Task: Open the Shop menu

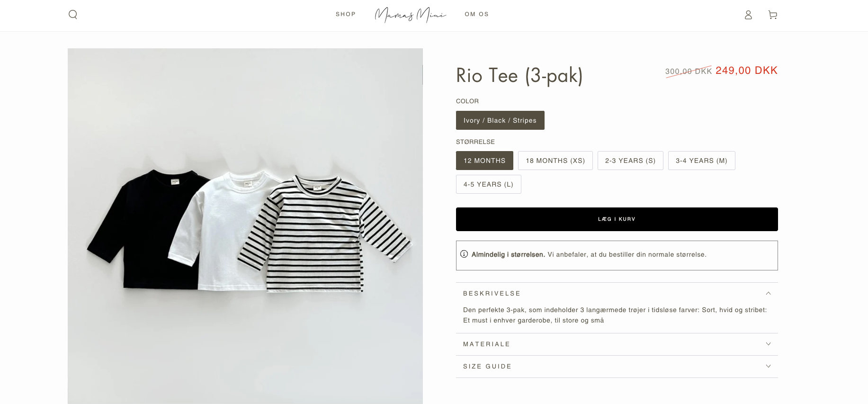Action: [x=346, y=14]
